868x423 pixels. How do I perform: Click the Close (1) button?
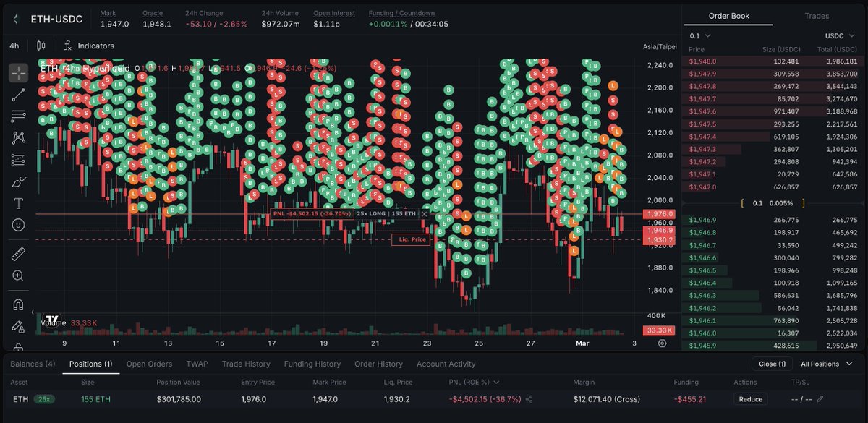[x=773, y=364]
